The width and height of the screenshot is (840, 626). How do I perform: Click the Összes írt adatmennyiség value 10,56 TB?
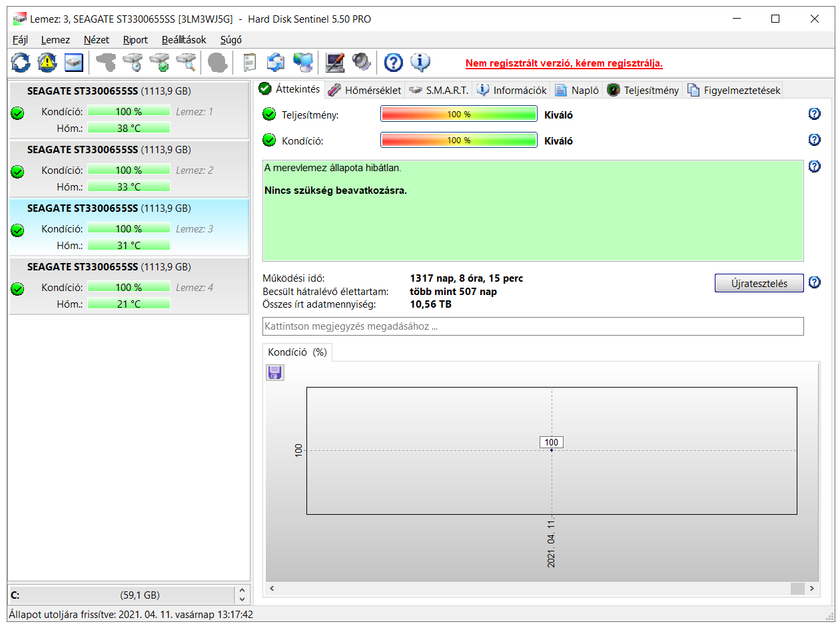(430, 304)
